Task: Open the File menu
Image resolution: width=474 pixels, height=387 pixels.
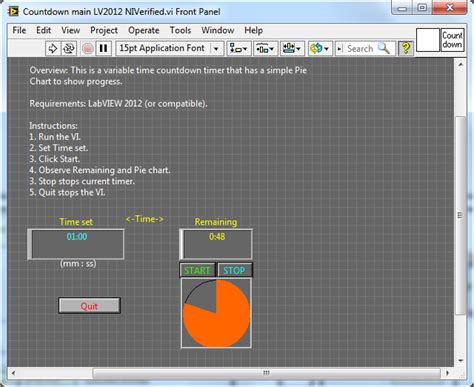Action: point(19,30)
